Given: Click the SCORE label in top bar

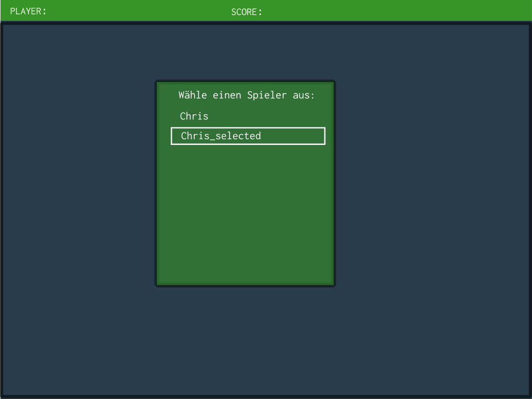Looking at the screenshot, I should (247, 11).
